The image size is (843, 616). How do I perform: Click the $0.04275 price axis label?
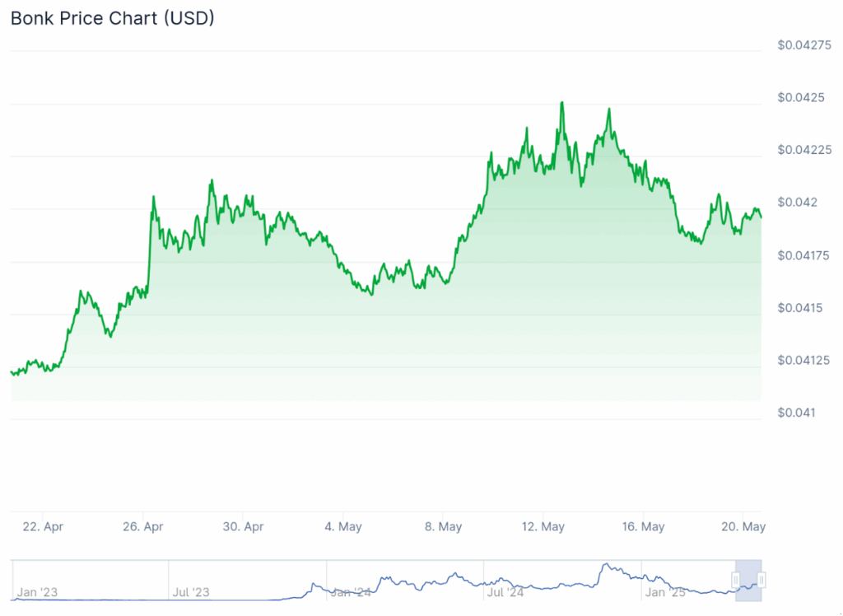coord(804,44)
